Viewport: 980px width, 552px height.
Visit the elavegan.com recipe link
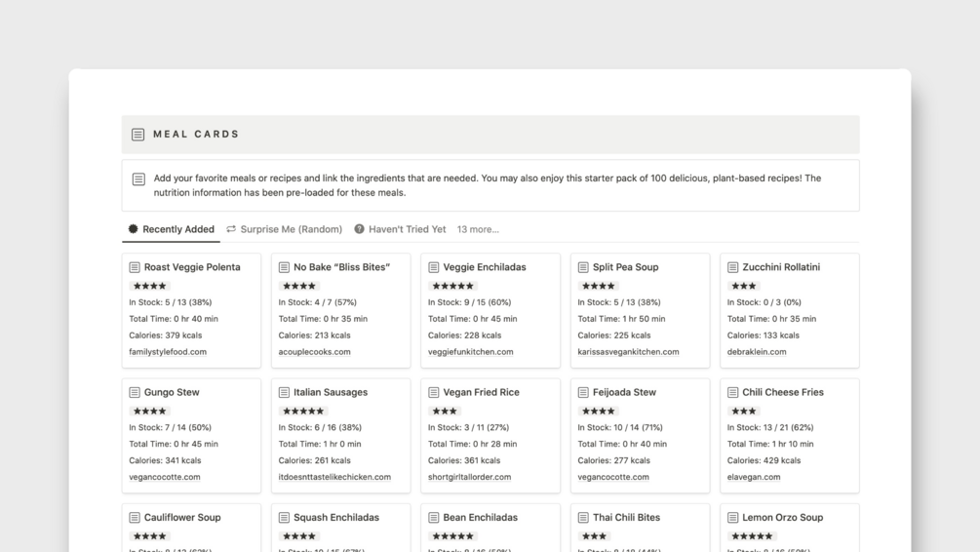(x=753, y=476)
